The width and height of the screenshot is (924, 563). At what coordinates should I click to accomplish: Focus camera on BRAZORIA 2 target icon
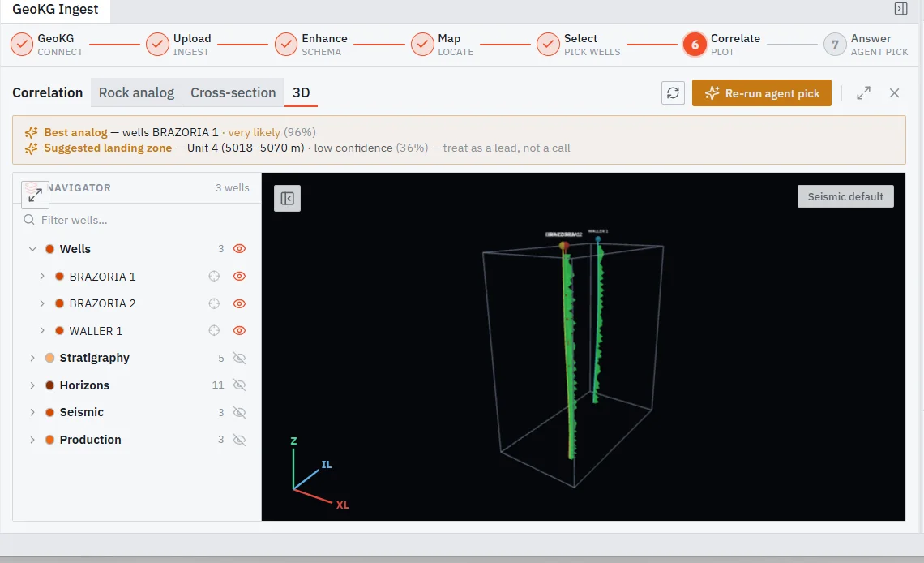(x=214, y=303)
